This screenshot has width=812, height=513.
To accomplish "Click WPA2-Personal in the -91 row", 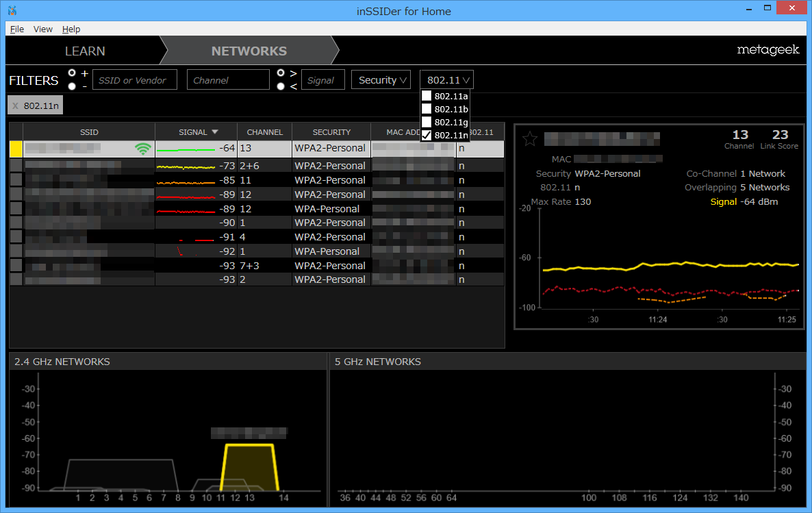I will [330, 238].
